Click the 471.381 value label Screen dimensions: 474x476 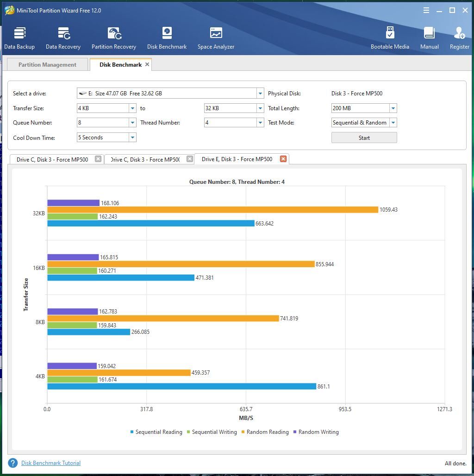(x=205, y=277)
